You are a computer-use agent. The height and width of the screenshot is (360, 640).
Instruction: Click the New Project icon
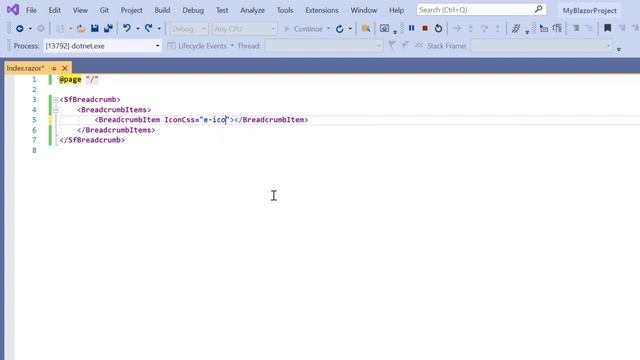click(60, 29)
